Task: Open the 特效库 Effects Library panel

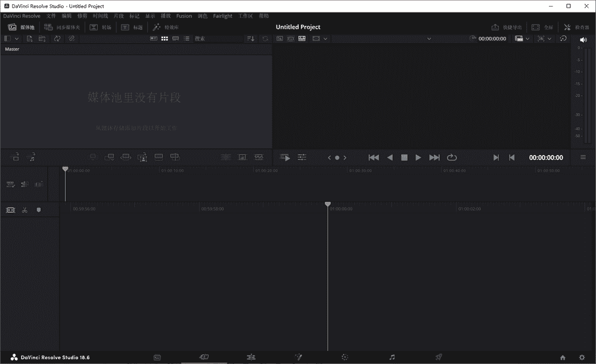Action: tap(166, 27)
